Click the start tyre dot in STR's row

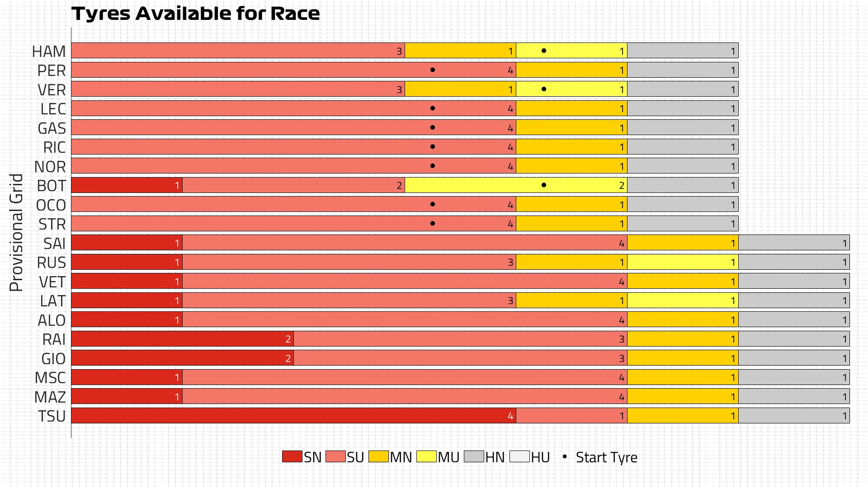click(x=433, y=223)
